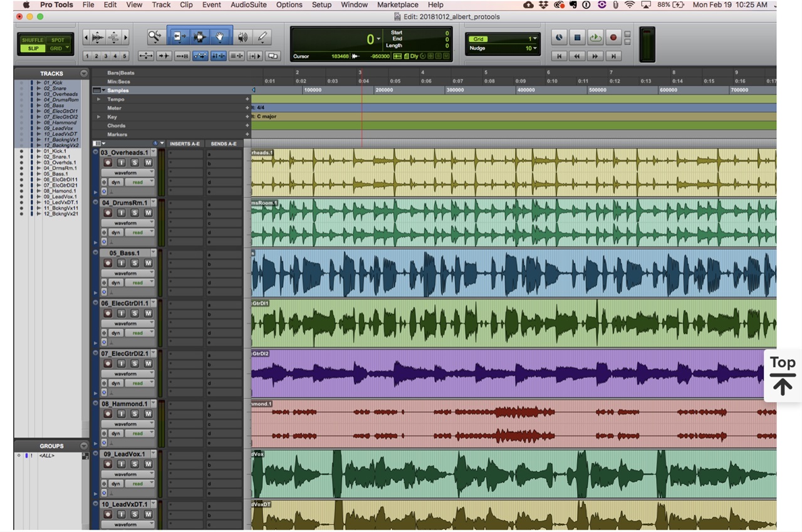Solo the 04_DrumsRm.1 track
Viewport: 802px width, 532px height.
point(134,212)
